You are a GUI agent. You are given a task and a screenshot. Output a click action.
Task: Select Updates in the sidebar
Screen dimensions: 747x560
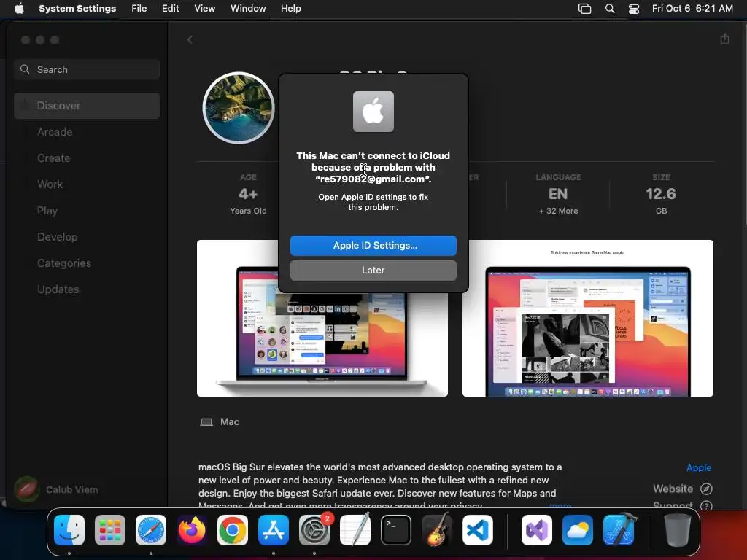tap(87, 289)
